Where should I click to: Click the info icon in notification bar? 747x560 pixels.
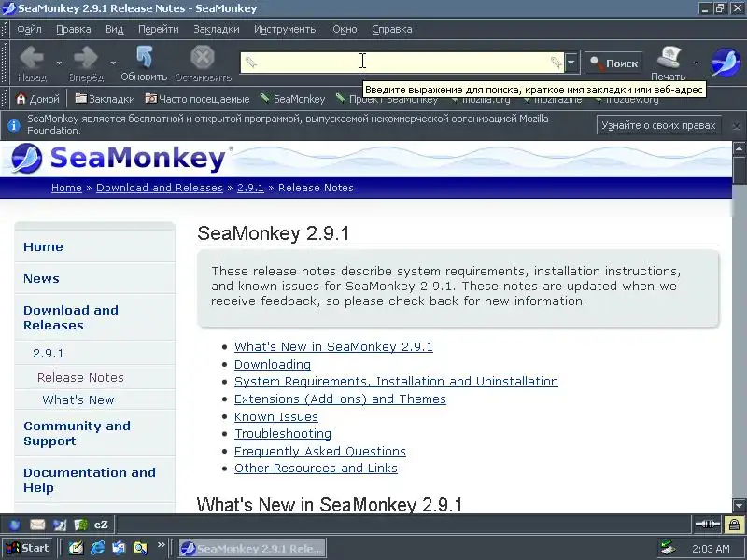tap(14, 125)
